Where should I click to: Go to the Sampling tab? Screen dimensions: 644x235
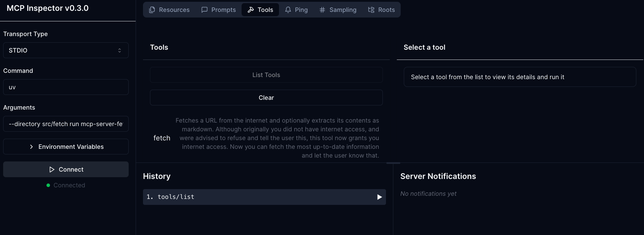click(x=338, y=10)
